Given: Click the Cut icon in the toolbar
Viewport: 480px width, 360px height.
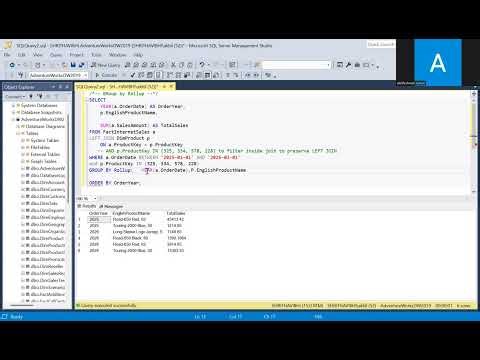Looking at the screenshot, I should [173, 65].
